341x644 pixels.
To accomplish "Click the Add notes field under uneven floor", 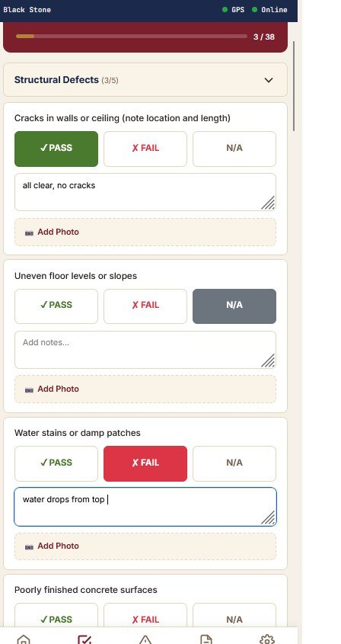I will click(x=145, y=350).
